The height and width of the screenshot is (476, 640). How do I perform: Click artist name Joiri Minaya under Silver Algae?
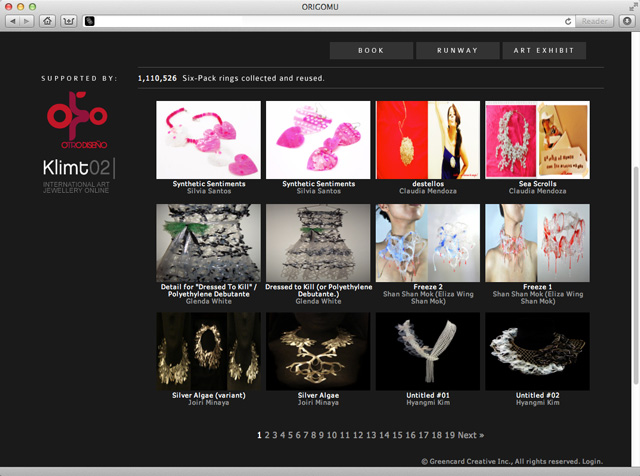pos(318,403)
